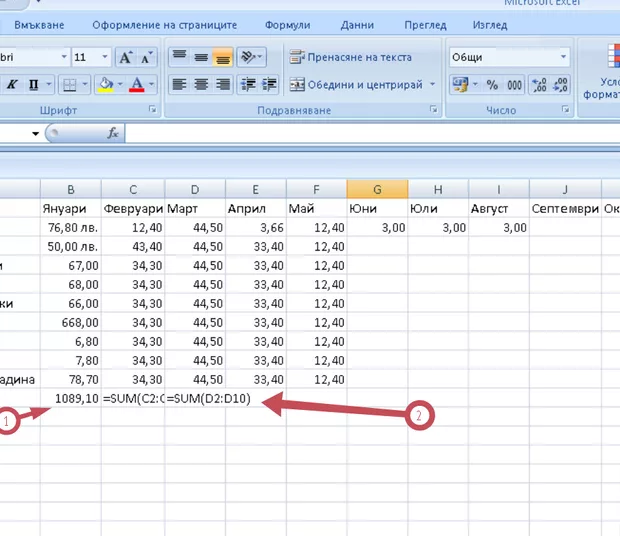Select the Top Align icon
Image resolution: width=620 pixels, height=536 pixels.
(x=179, y=57)
